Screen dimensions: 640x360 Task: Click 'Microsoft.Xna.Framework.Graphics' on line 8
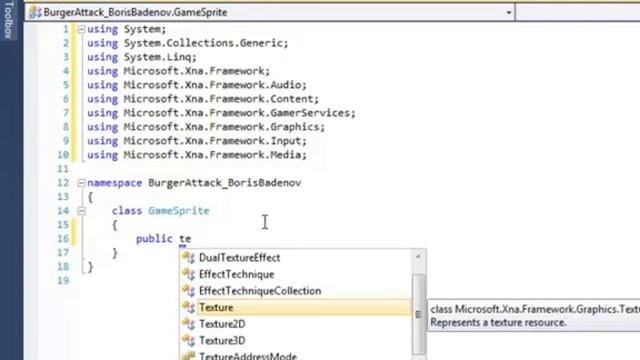coord(222,127)
